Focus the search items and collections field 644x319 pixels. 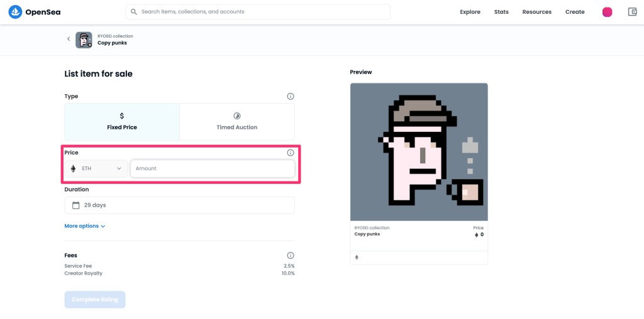coord(258,12)
